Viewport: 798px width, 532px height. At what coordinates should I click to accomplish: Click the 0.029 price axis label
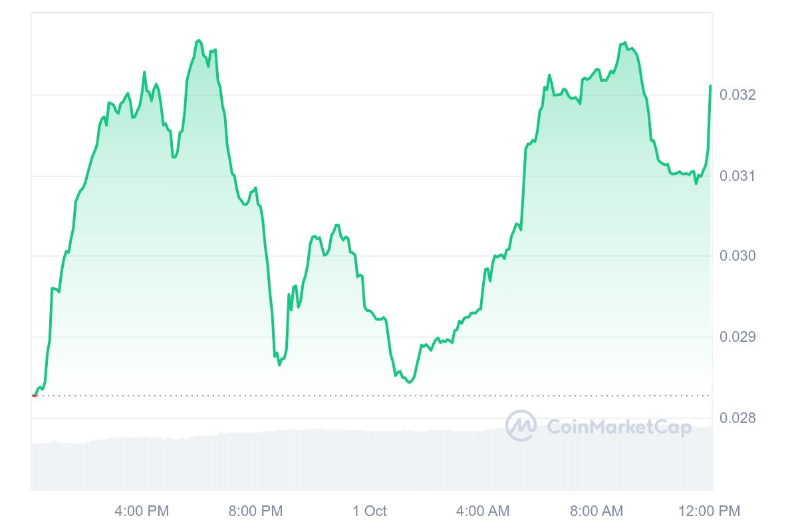click(737, 337)
